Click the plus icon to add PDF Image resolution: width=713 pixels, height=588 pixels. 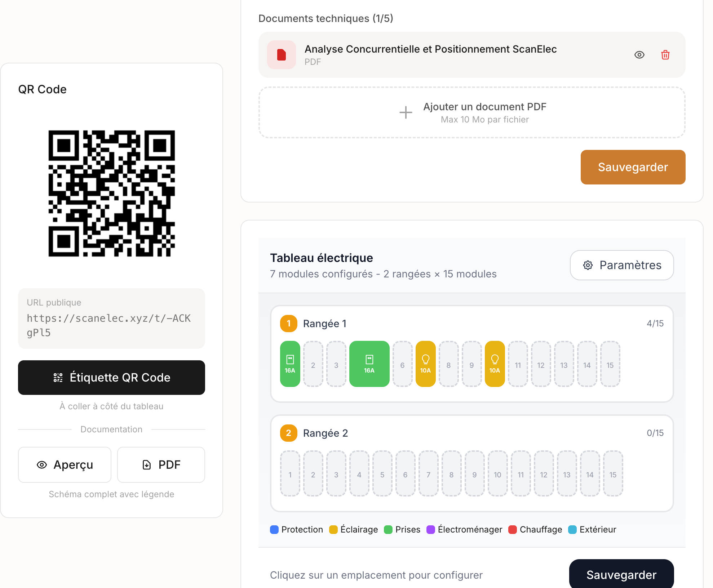tap(406, 112)
